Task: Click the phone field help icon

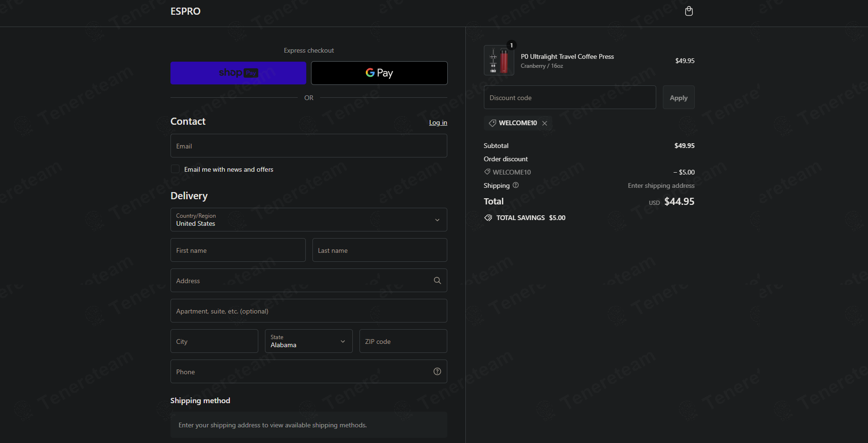Action: 437,371
